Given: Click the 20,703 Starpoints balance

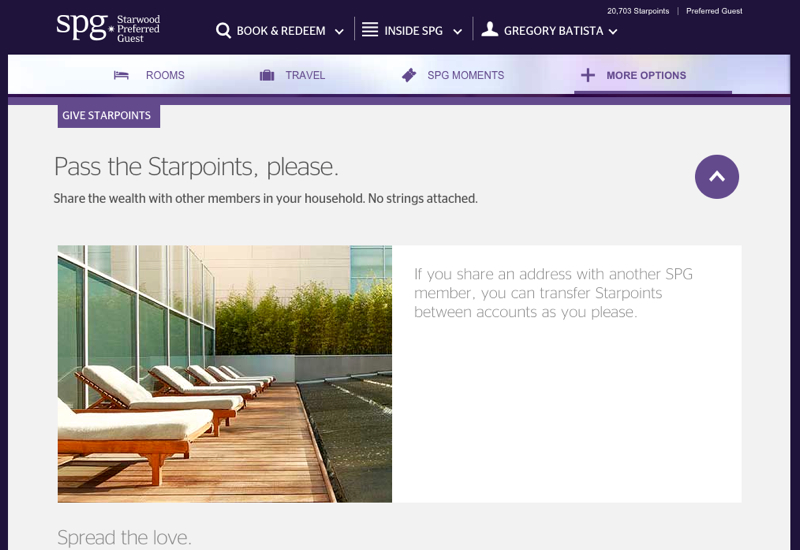Looking at the screenshot, I should click(638, 11).
